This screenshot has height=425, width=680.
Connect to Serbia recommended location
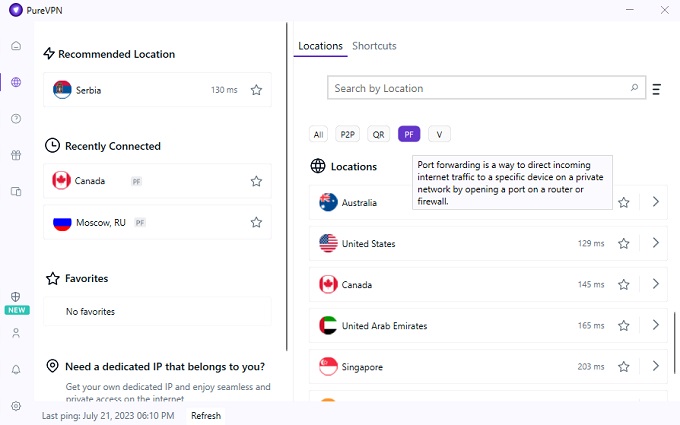pos(157,90)
